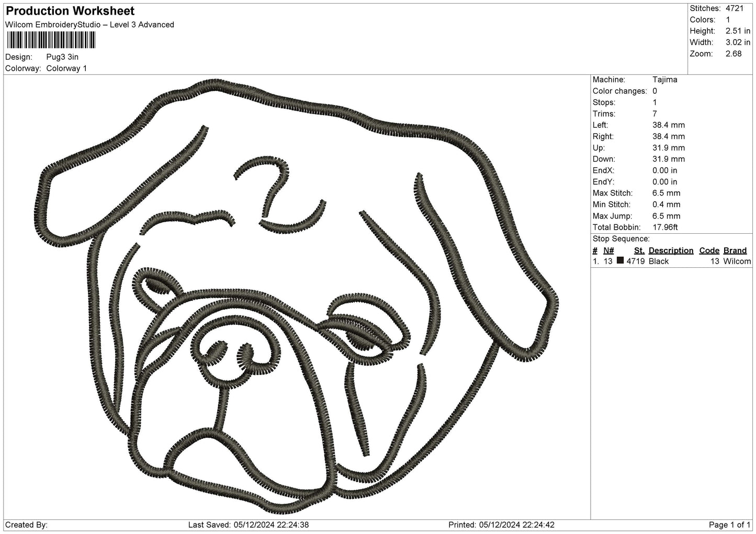This screenshot has width=756, height=534.
Task: Click the black thread color swatch
Action: tap(620, 260)
